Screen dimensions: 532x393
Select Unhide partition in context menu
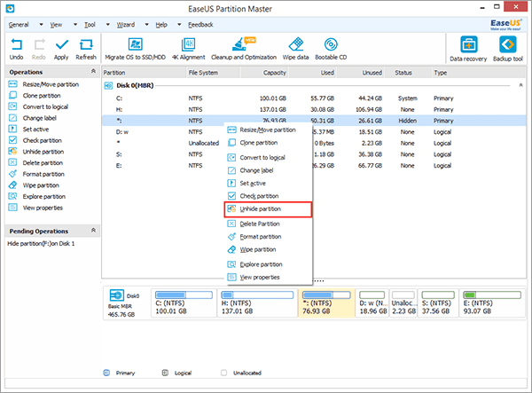(x=268, y=209)
